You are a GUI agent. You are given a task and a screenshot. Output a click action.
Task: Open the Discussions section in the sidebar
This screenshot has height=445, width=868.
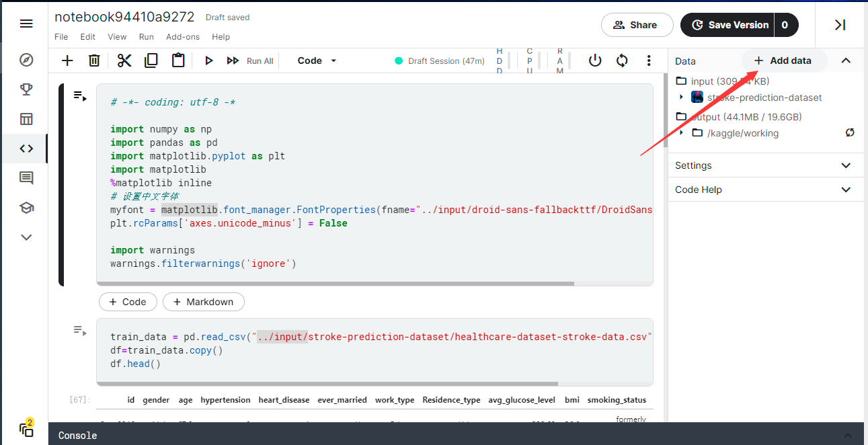click(26, 177)
